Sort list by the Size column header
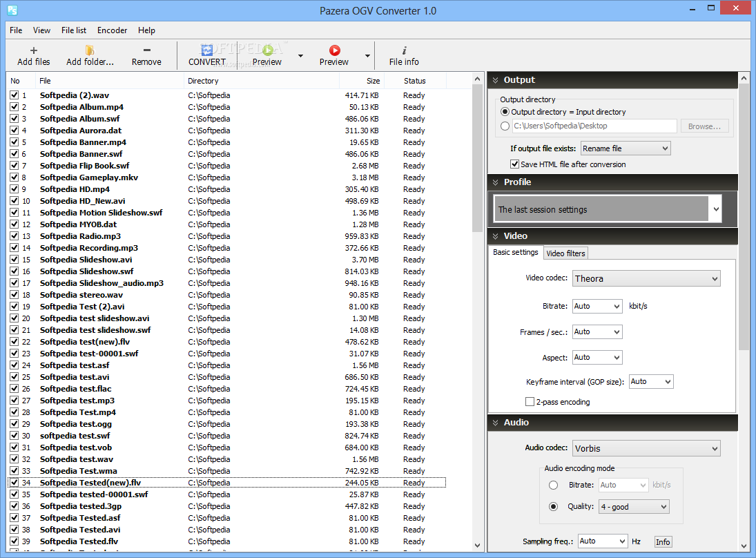 pos(362,81)
